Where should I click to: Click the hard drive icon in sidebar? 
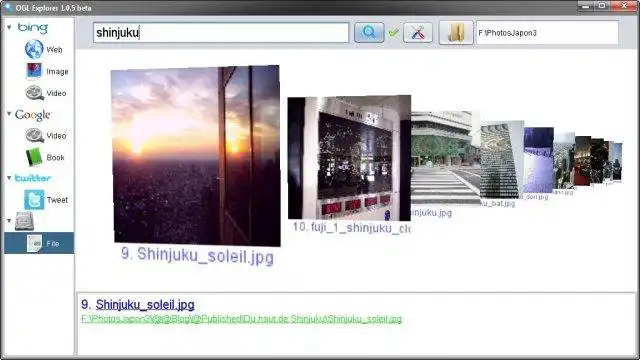coord(24,222)
